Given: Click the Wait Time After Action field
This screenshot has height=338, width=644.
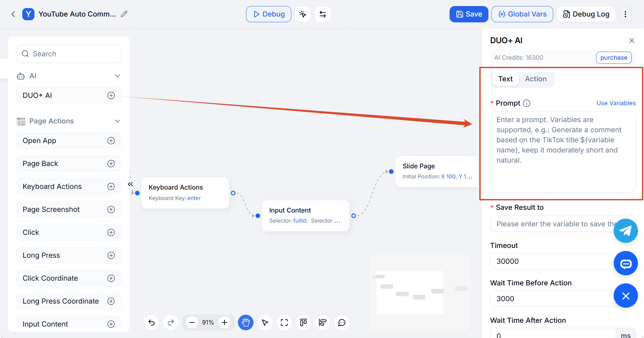Looking at the screenshot, I should pos(553,333).
